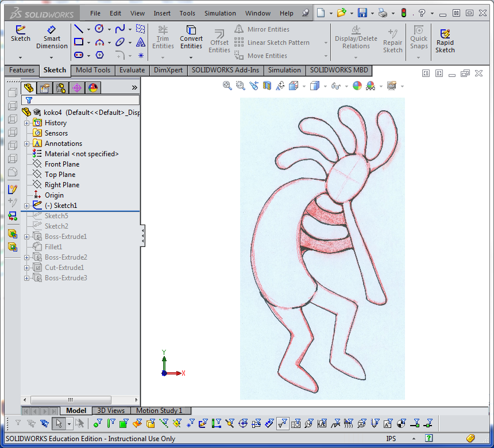Screen dimensions: 494x448
Task: Toggle the Rapid Sketch mode
Action: click(445, 41)
